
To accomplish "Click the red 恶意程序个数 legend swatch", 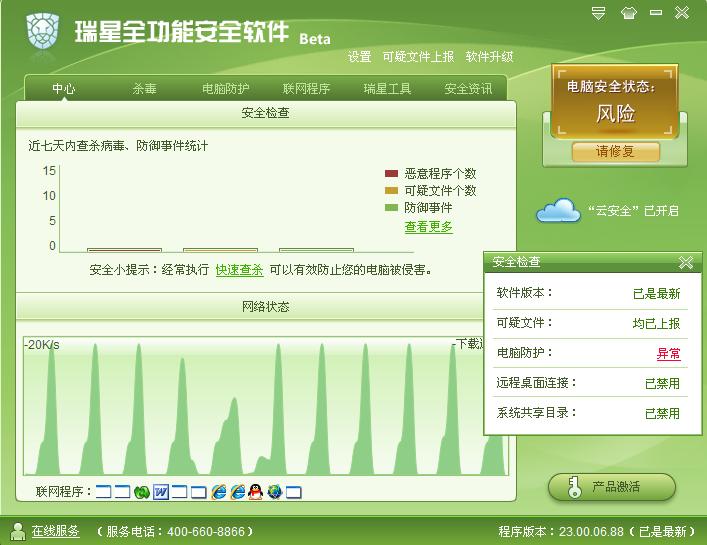I will click(391, 174).
